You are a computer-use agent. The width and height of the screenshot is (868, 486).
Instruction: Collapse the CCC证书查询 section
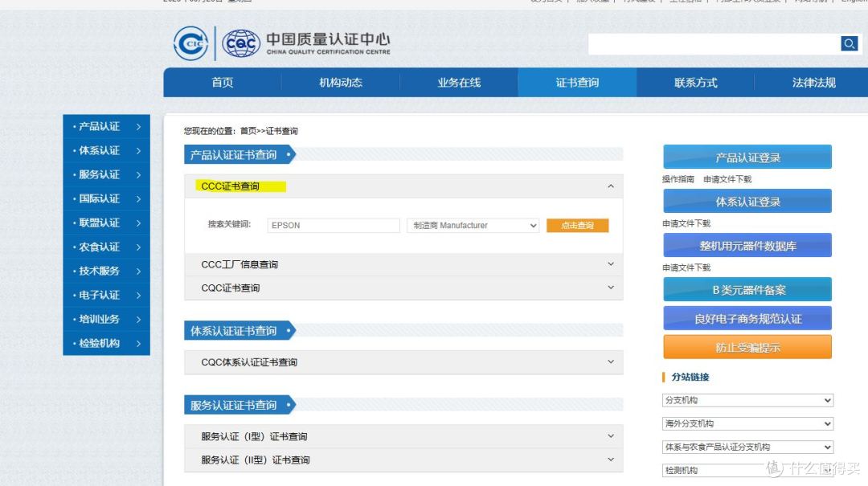(611, 186)
